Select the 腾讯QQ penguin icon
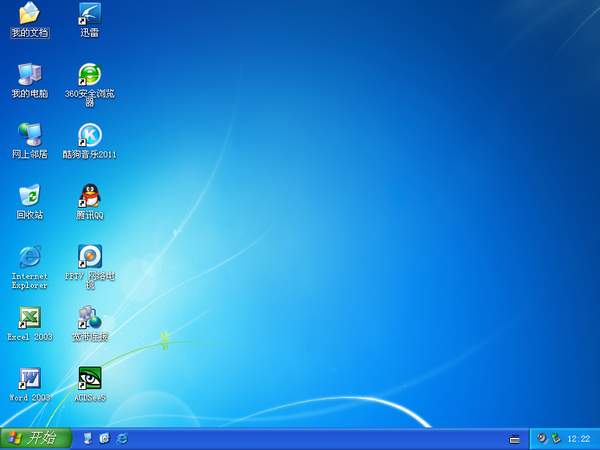Screen dimensions: 600x450 90,196
